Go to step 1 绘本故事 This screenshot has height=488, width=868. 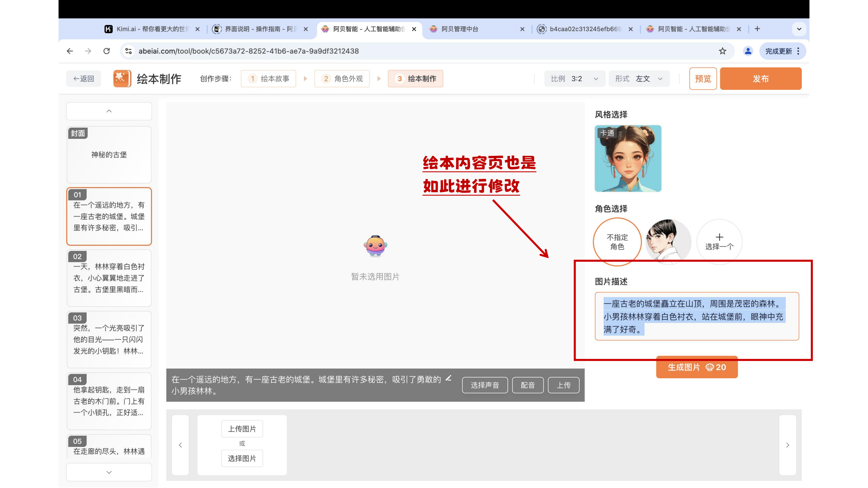coord(268,78)
